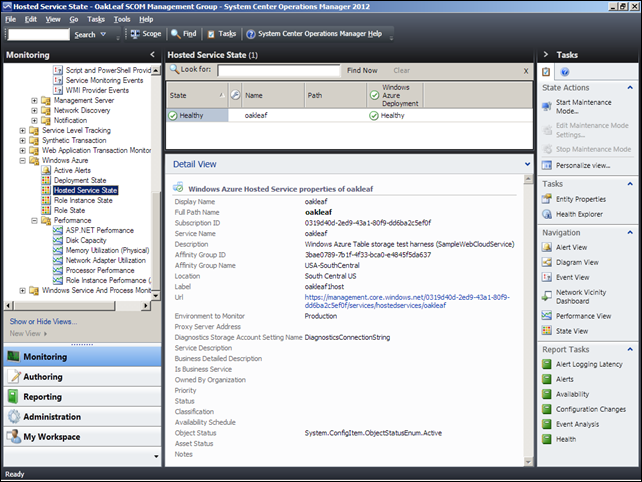The width and height of the screenshot is (642, 482).
Task: Open the Search dropdown arrow
Action: (x=103, y=34)
